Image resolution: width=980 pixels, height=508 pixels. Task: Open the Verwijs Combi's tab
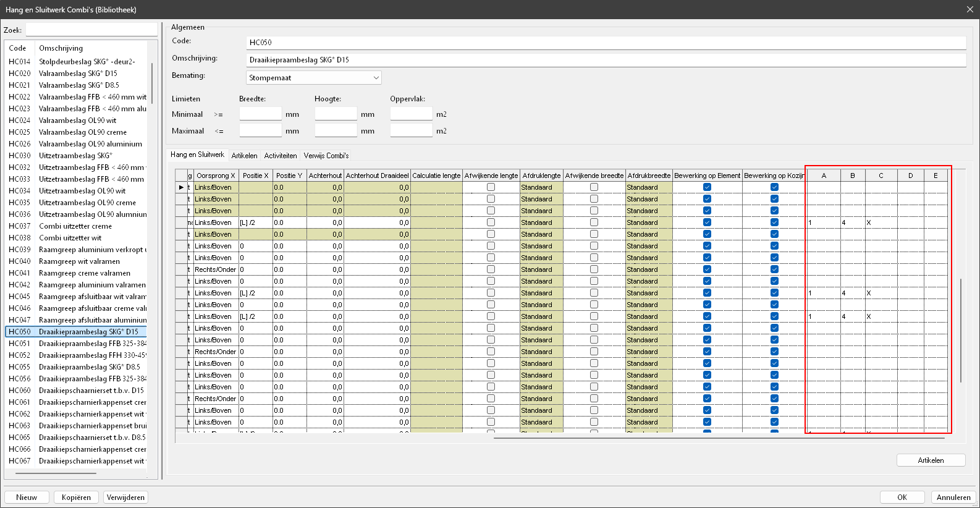click(x=326, y=156)
